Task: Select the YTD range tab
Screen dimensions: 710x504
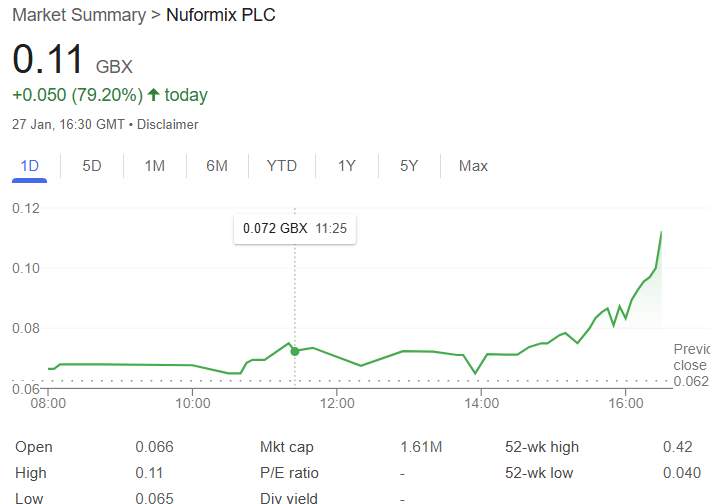Action: tap(282, 166)
